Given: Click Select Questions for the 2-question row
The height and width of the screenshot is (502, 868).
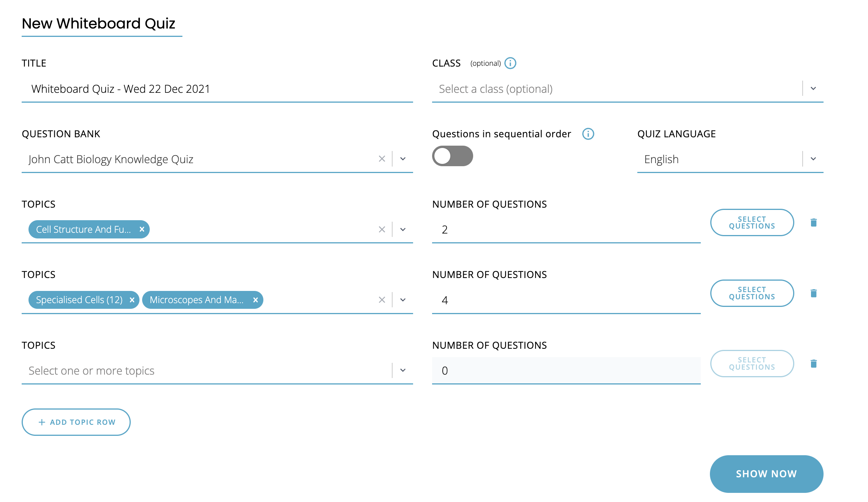Looking at the screenshot, I should 752,222.
